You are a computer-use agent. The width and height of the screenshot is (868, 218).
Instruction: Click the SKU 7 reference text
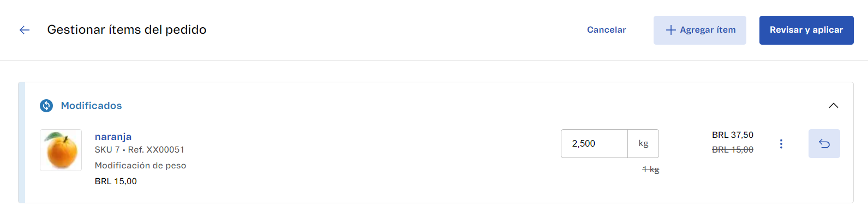click(139, 150)
